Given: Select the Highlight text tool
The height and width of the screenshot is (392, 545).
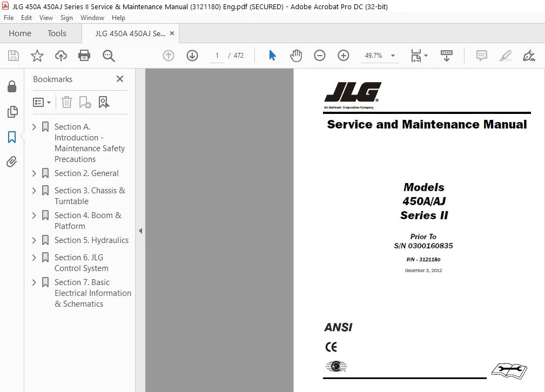Looking at the screenshot, I should click(x=506, y=56).
